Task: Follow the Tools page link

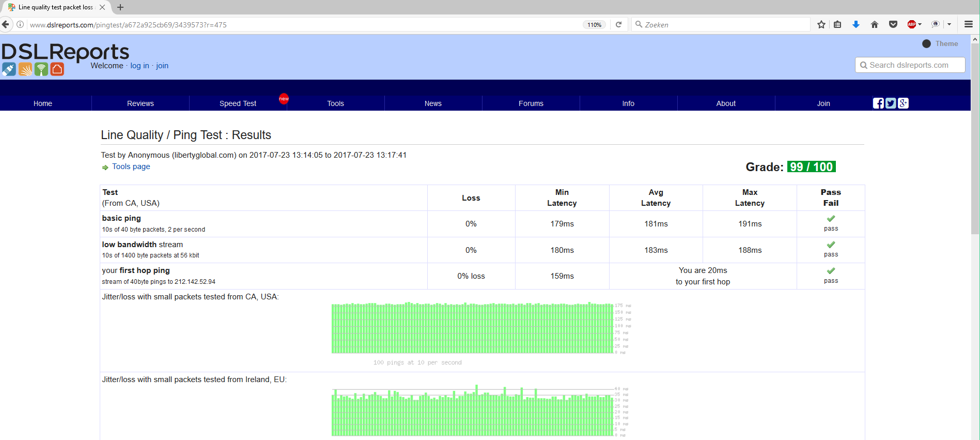Action: point(131,166)
